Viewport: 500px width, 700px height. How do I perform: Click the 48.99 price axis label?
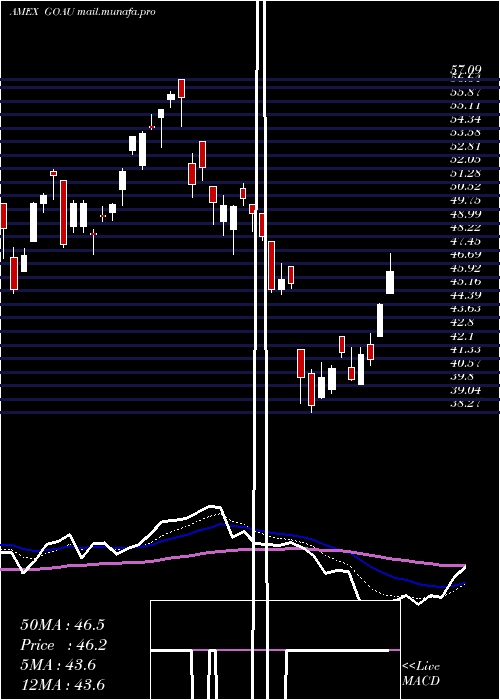[x=465, y=214]
